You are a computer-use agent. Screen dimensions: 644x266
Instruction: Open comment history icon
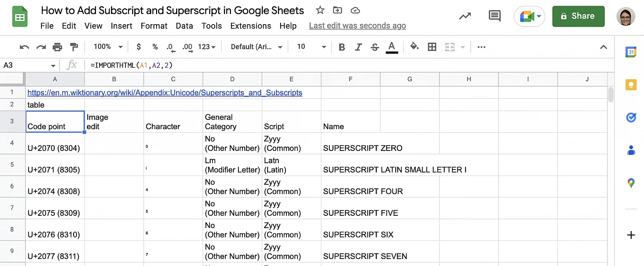click(495, 16)
